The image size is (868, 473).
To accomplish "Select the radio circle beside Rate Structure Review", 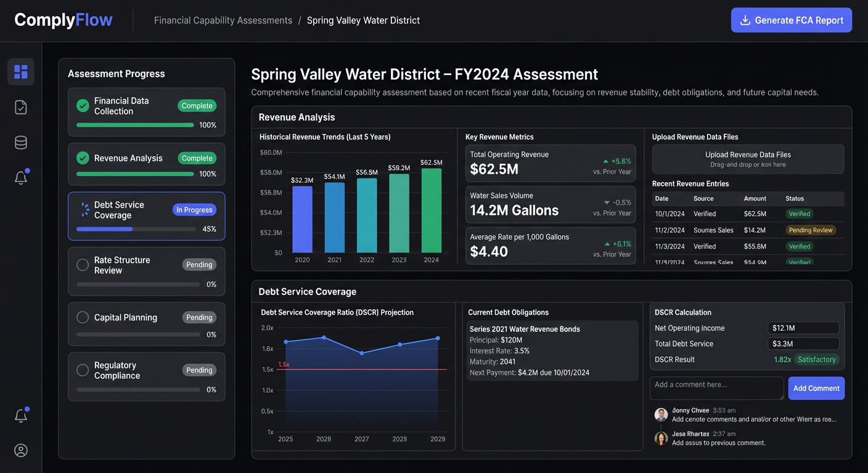I will pos(83,265).
